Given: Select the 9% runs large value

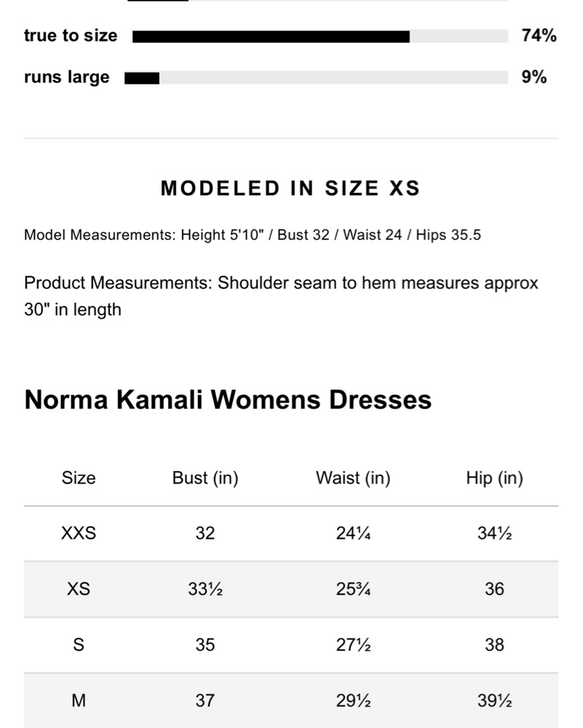Looking at the screenshot, I should click(x=534, y=77).
